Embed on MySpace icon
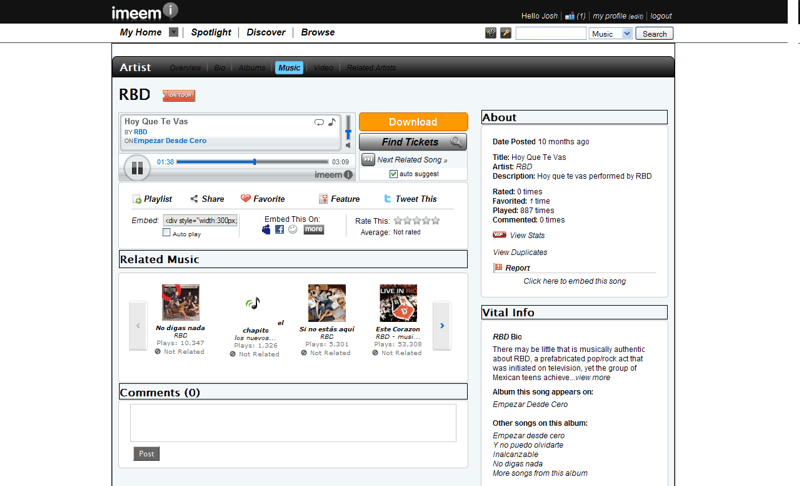800x486 pixels. pyautogui.click(x=266, y=229)
